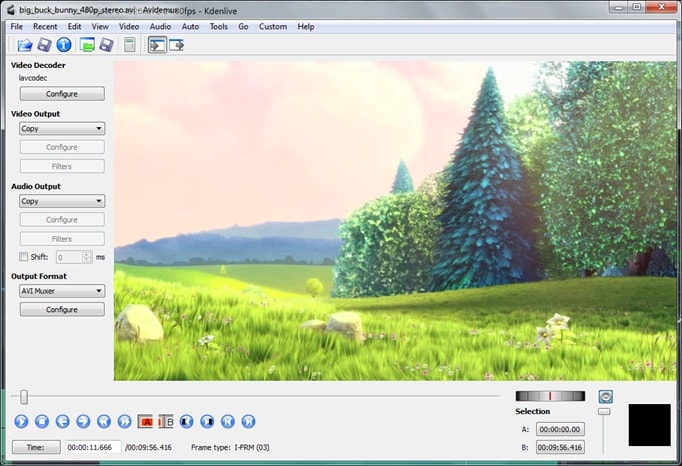
Task: Go to last frame button
Action: (248, 421)
